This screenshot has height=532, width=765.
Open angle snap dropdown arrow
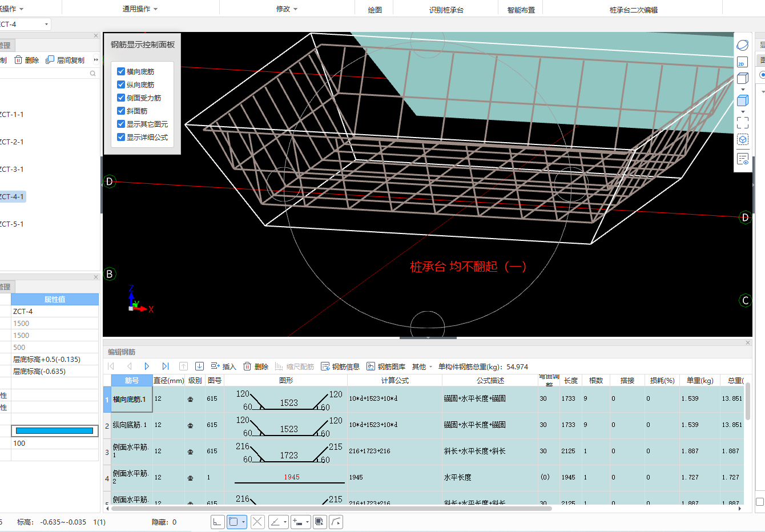[x=285, y=522]
